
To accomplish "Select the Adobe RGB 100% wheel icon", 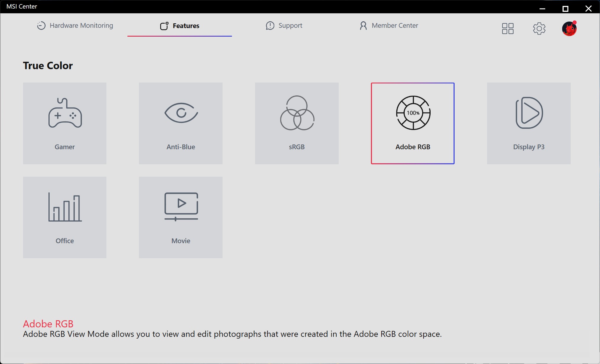I will pos(413,113).
